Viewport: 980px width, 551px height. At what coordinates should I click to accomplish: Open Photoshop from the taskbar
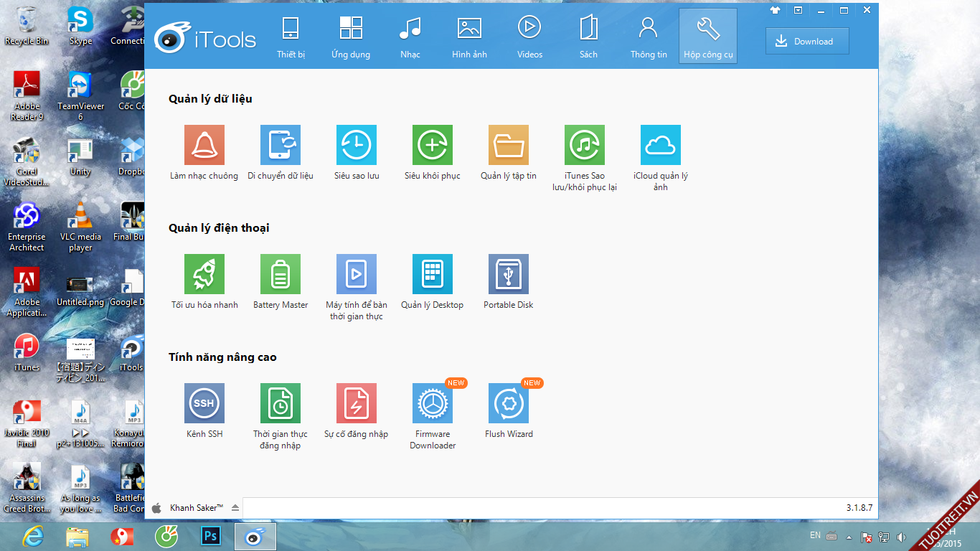(211, 536)
